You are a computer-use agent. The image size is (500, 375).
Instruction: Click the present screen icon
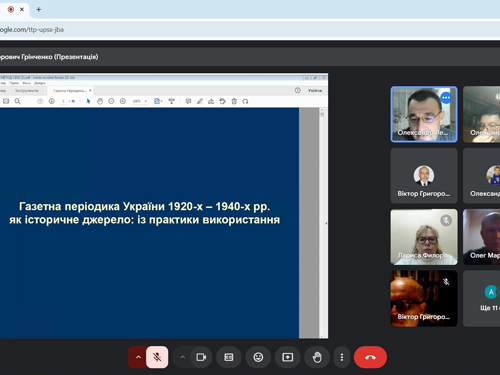288,357
